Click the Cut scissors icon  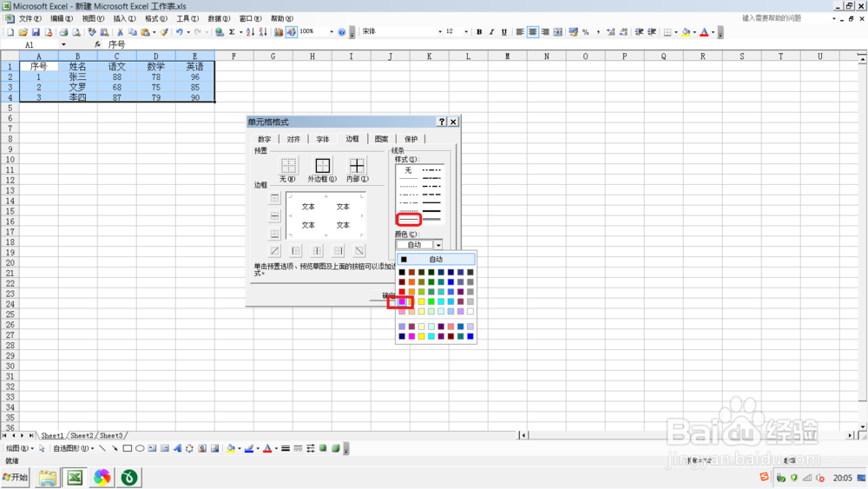point(120,32)
